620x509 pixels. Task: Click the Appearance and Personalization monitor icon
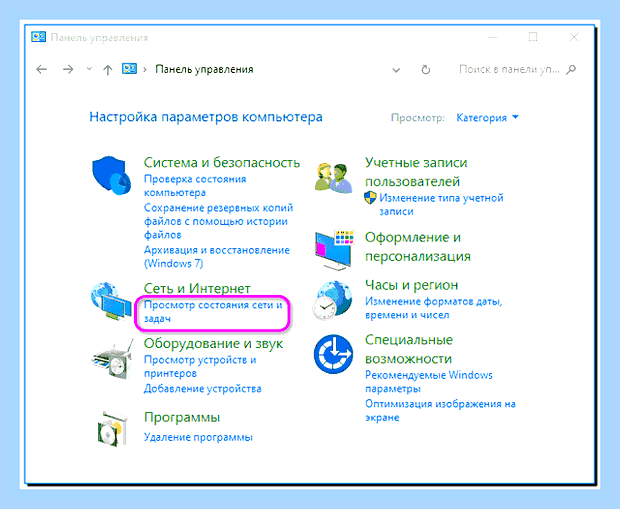point(335,250)
